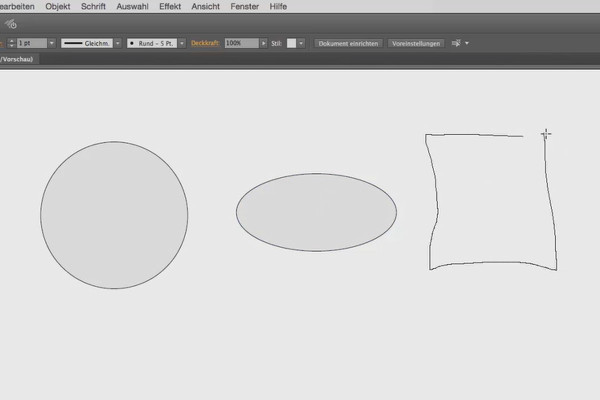Open the stroke profile dropdown arrow
Image resolution: width=600 pixels, height=400 pixels.
[x=118, y=43]
